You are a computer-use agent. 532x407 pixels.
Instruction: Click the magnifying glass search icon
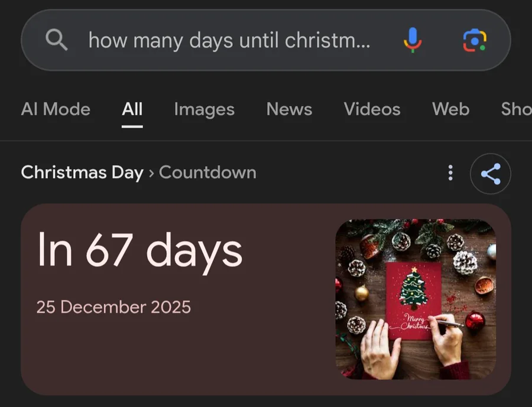click(56, 40)
